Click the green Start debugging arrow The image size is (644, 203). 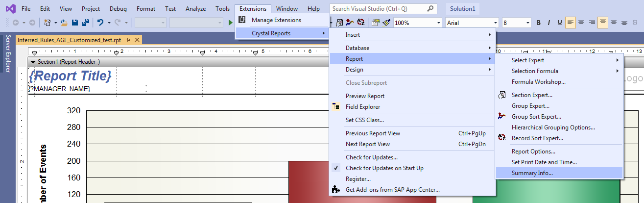(231, 23)
